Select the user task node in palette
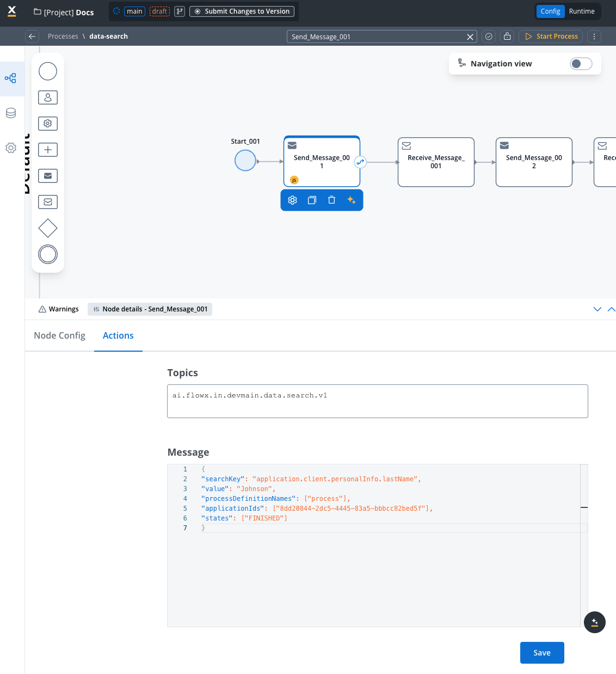Image resolution: width=616 pixels, height=674 pixels. pyautogui.click(x=48, y=97)
